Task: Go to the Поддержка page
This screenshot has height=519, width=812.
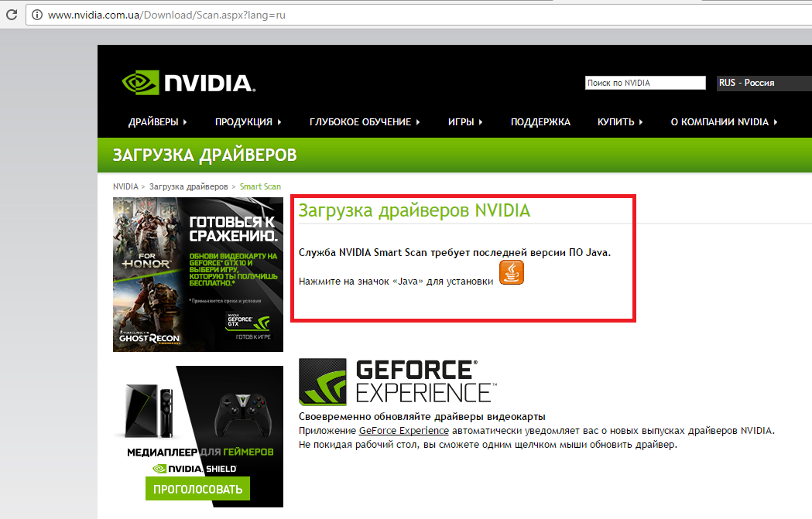Action: [x=540, y=122]
